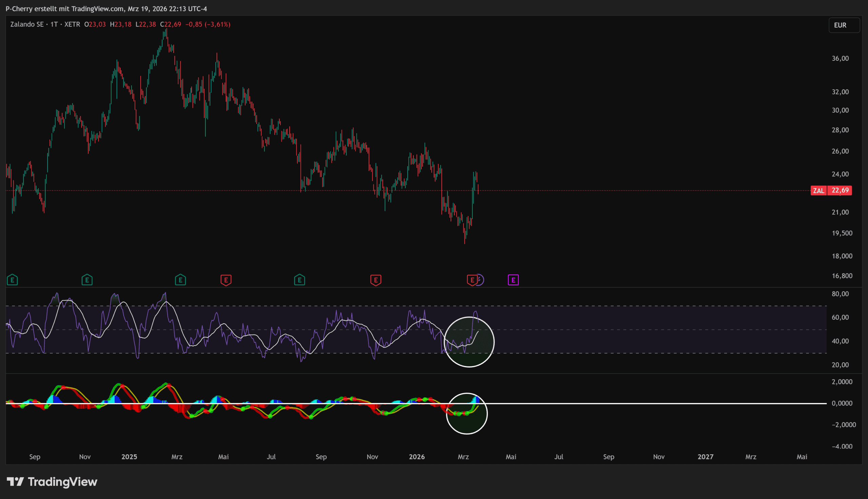Click the upcoming magenta square earnings marker
Image resolution: width=868 pixels, height=499 pixels.
point(513,280)
